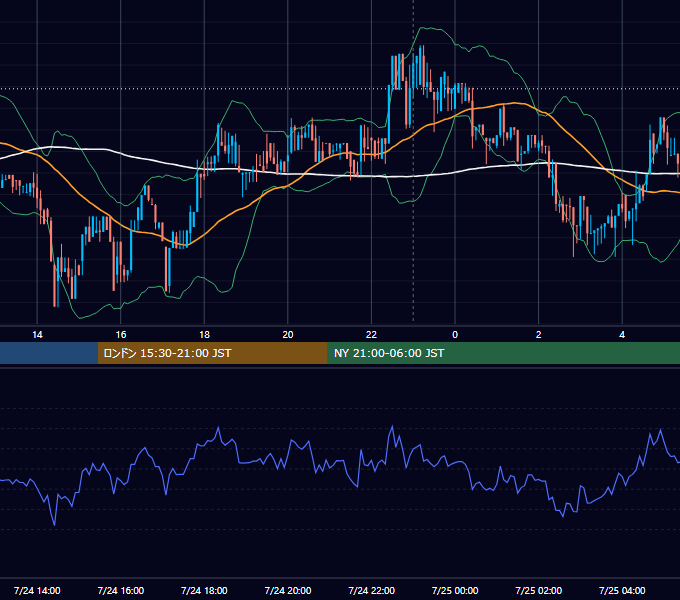This screenshot has width=680, height=600.
Task: Select the 0 hour label on price chart axis
Action: pos(455,335)
